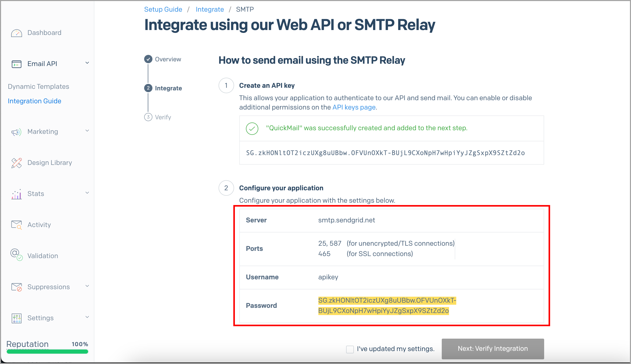Click the "Configure your application" heading
This screenshot has width=631, height=364.
(x=281, y=188)
